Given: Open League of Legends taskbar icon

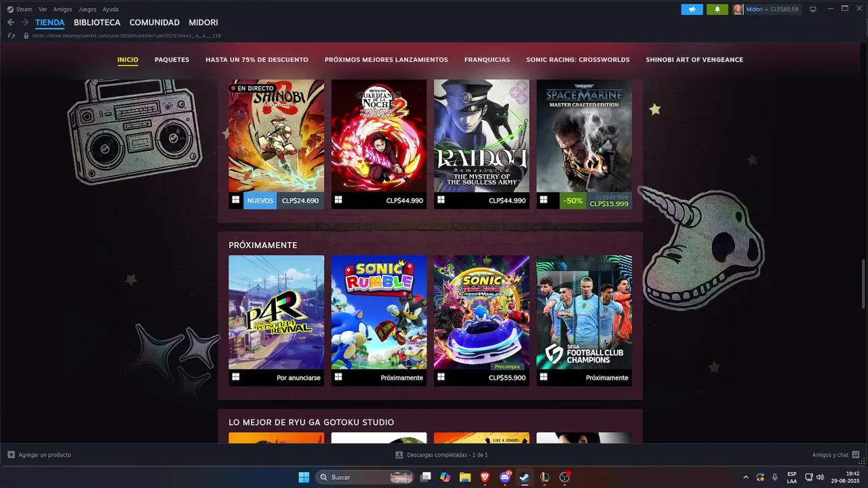Looking at the screenshot, I should [545, 477].
